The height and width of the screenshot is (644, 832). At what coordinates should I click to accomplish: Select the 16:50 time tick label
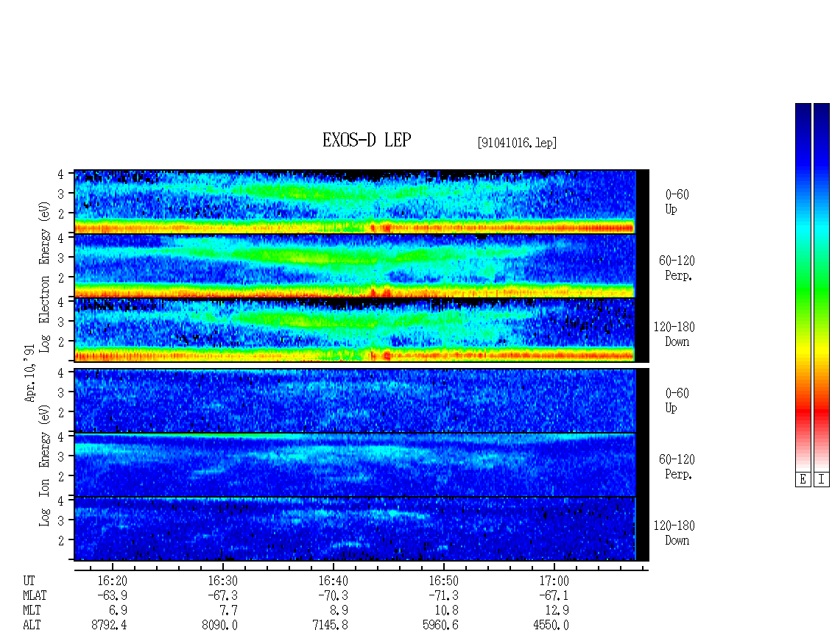click(x=443, y=581)
